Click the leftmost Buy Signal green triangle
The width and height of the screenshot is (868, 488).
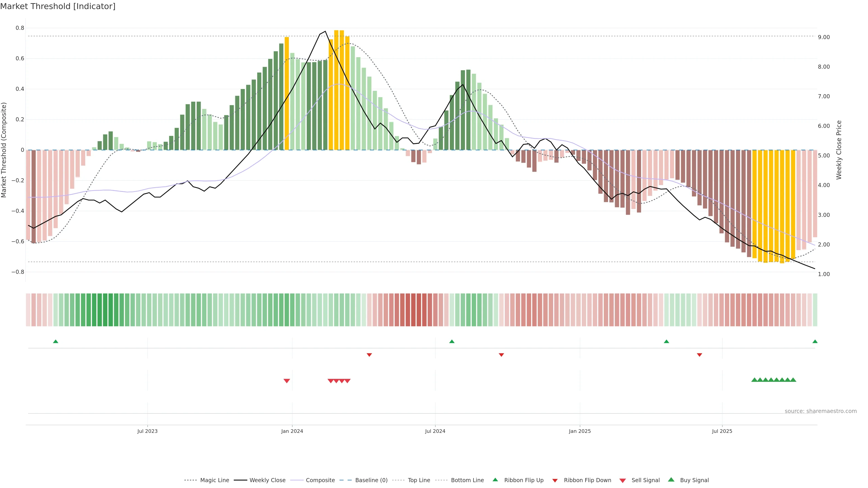pos(755,380)
